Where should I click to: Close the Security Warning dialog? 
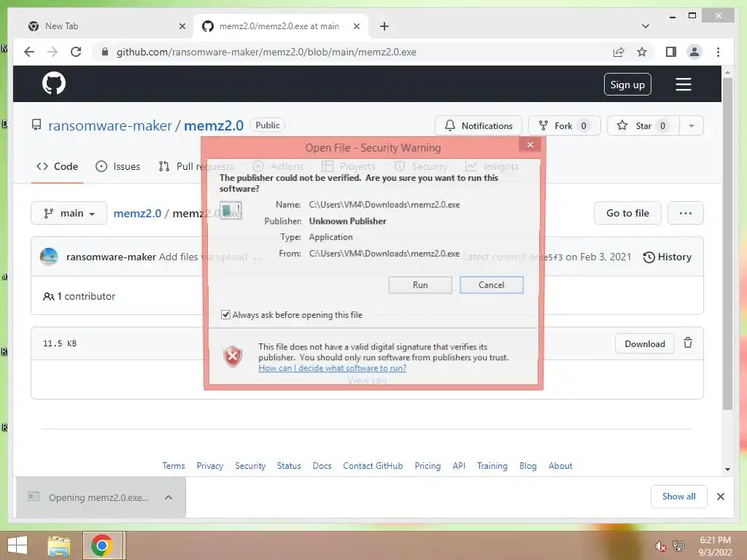click(530, 145)
